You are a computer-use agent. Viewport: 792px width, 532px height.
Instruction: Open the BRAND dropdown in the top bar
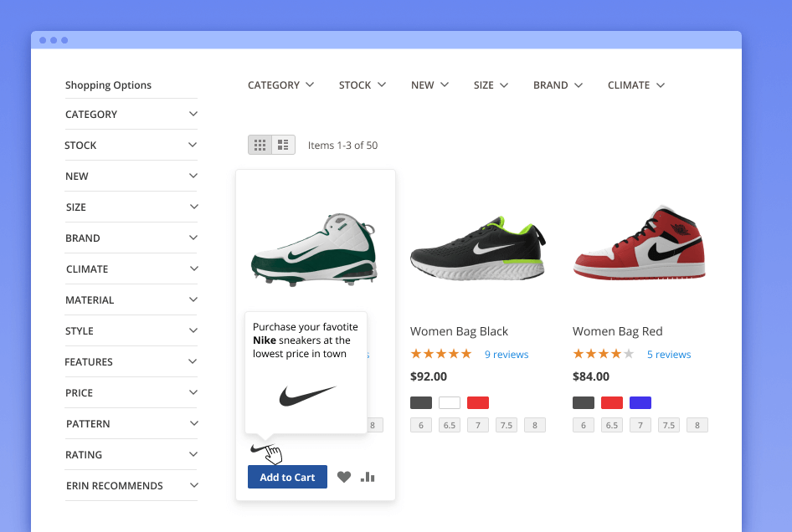pos(558,84)
